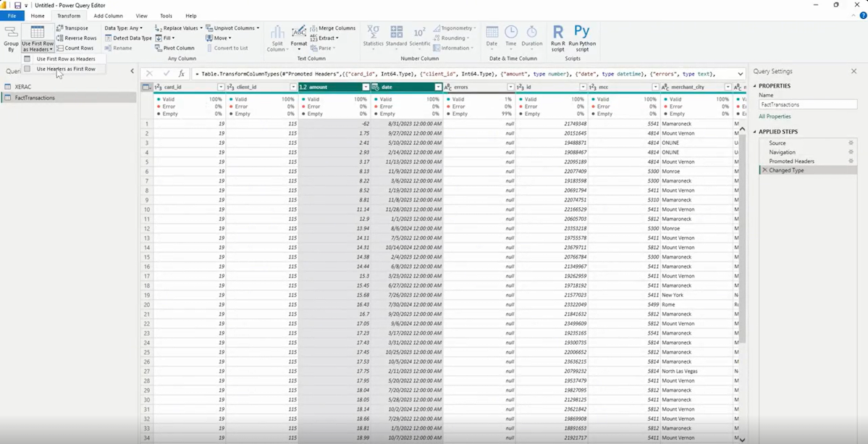Open the All Properties link
The height and width of the screenshot is (444, 868).
tap(775, 117)
